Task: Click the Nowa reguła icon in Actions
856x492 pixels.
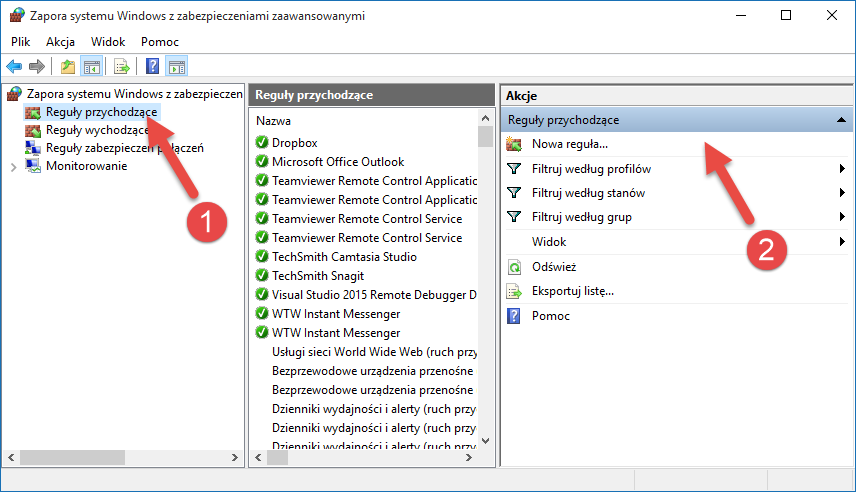Action: (x=515, y=145)
